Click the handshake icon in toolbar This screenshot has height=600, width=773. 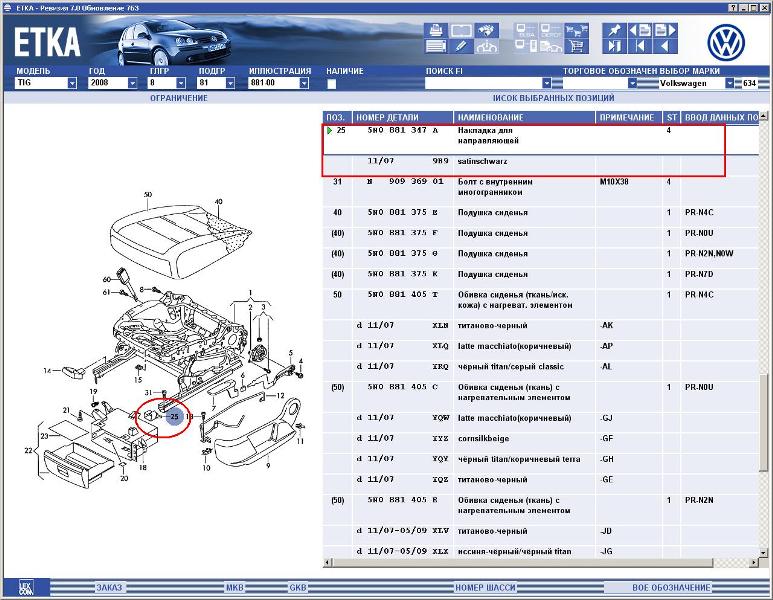(487, 30)
